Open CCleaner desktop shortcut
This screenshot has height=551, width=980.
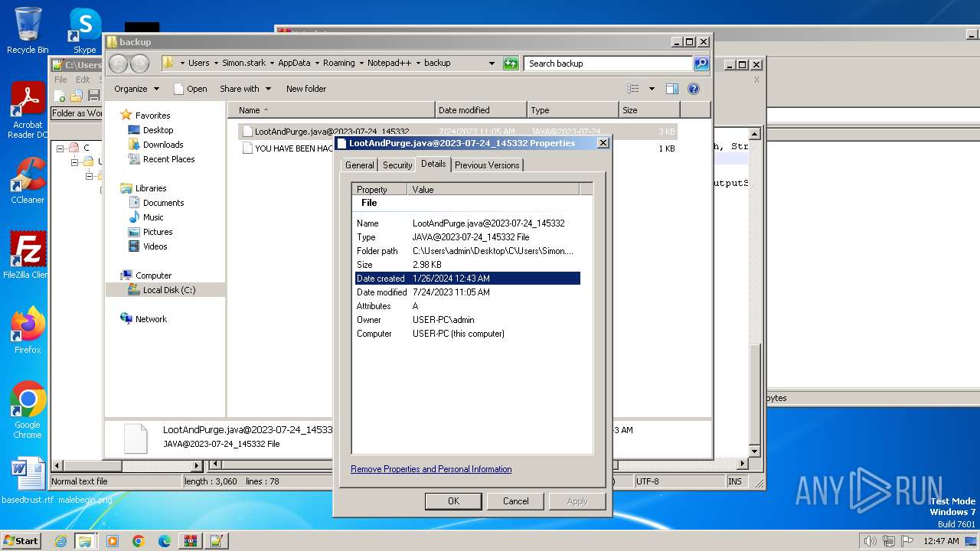click(28, 181)
